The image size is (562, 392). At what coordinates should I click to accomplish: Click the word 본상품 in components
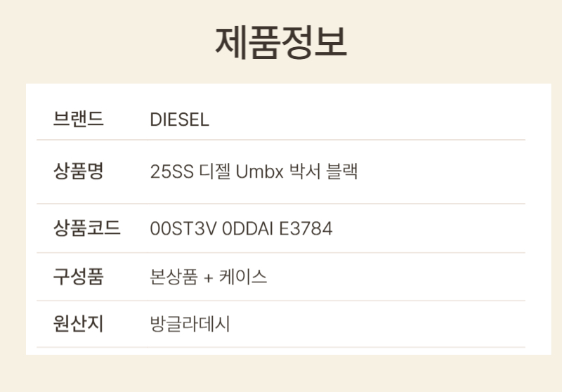[174, 277]
